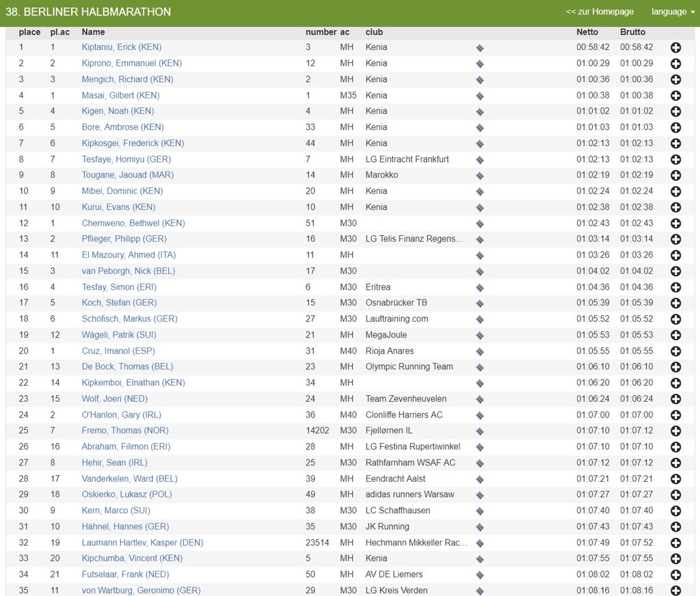Click club cell 'Team Zevenheuvelen'
This screenshot has width=700, height=596.
coord(406,398)
